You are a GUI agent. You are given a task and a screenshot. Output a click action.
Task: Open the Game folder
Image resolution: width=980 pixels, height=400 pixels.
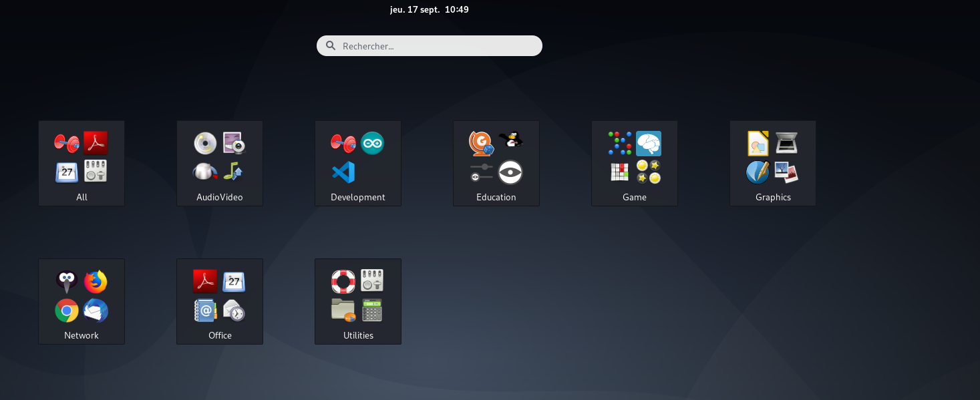pos(634,164)
